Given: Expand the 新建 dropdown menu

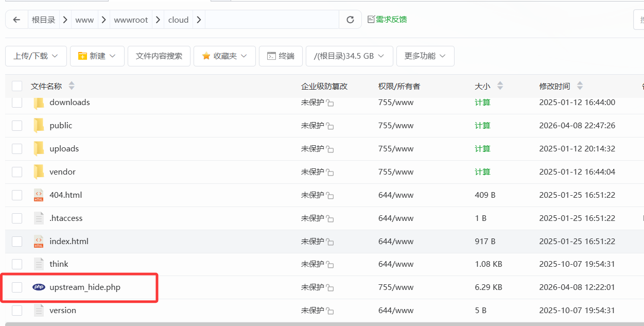Looking at the screenshot, I should 97,56.
